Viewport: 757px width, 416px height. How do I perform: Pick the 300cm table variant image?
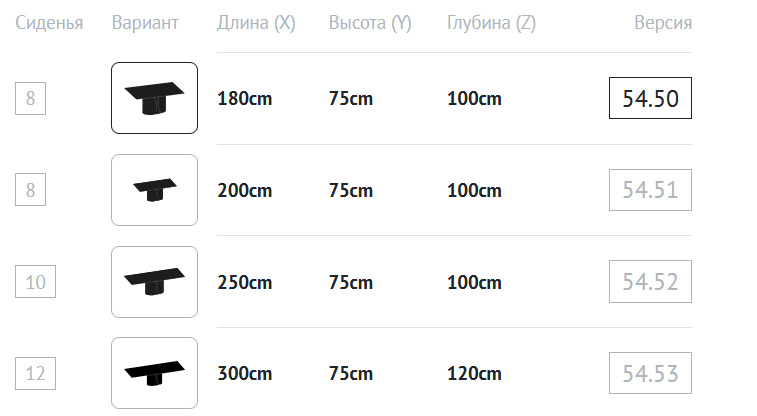154,373
